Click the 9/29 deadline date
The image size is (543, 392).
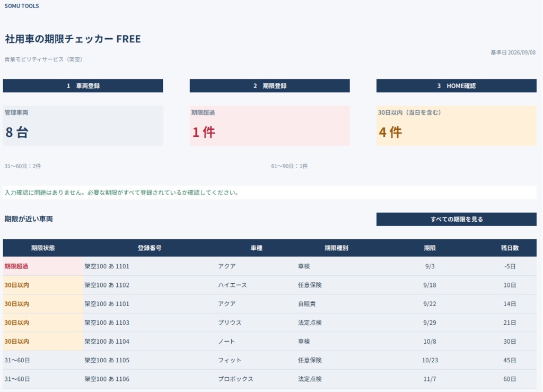(430, 323)
